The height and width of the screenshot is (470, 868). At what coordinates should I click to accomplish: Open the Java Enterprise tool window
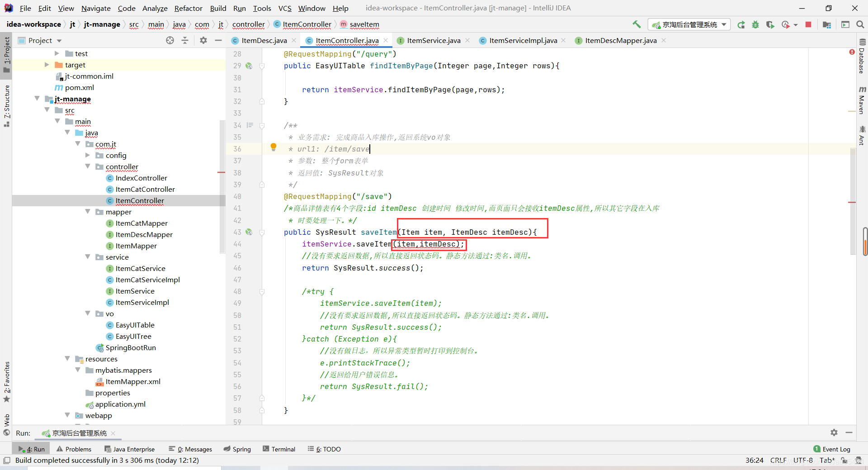130,449
